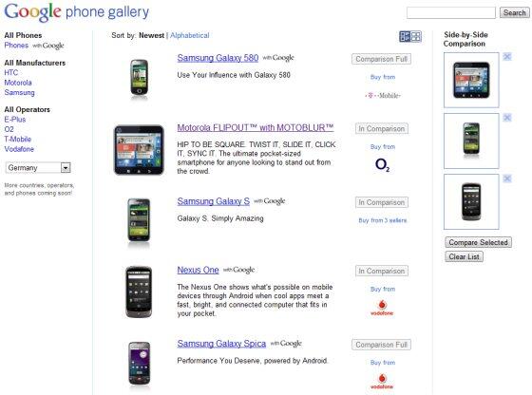Switch to grid view layout icon
The image size is (532, 395).
[416, 36]
